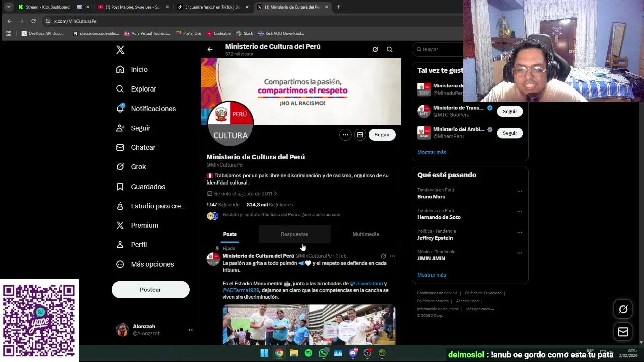Click Mostrar más under suggested accounts

click(432, 152)
